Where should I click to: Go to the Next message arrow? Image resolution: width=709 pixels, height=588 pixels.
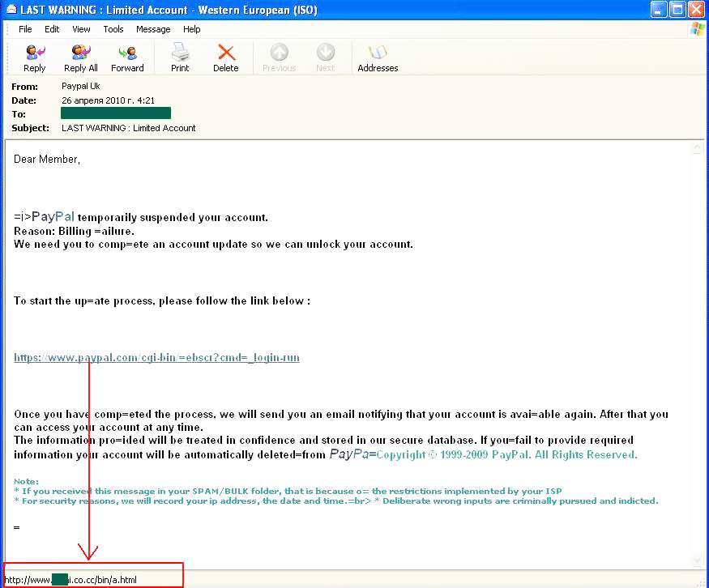(326, 58)
